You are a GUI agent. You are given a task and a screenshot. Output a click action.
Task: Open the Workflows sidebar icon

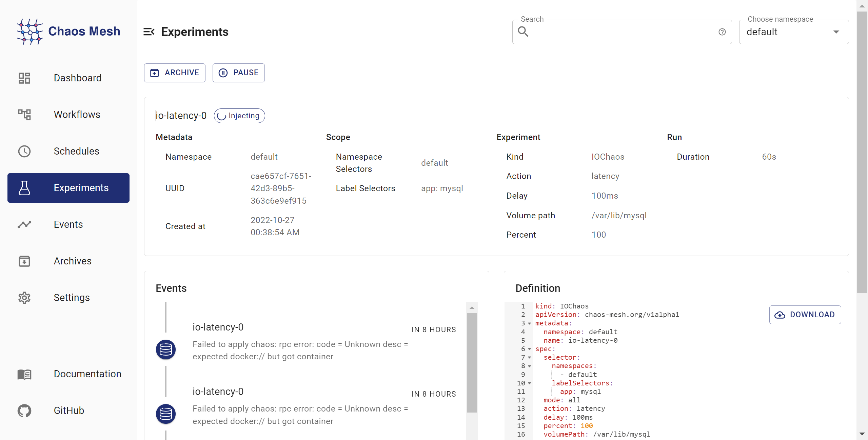point(24,115)
